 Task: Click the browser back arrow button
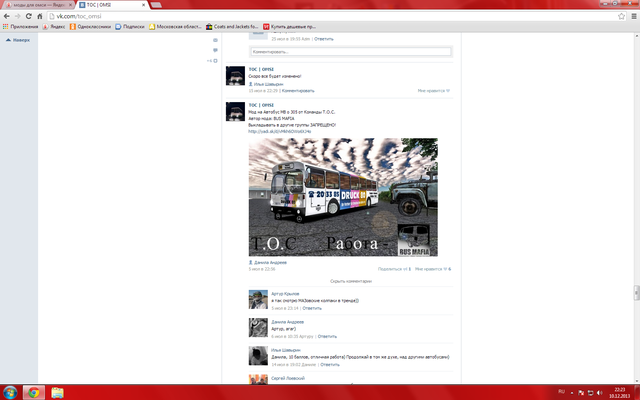click(x=7, y=17)
